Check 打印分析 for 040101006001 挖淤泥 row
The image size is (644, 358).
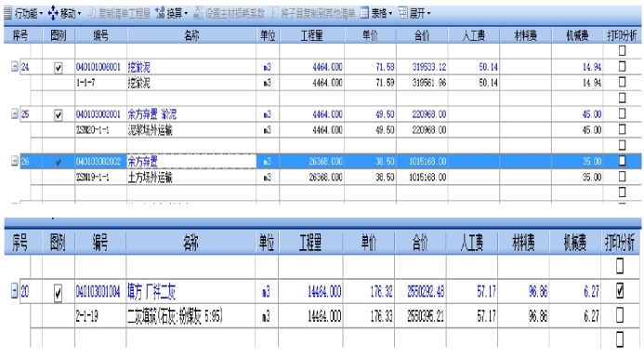[x=623, y=66]
